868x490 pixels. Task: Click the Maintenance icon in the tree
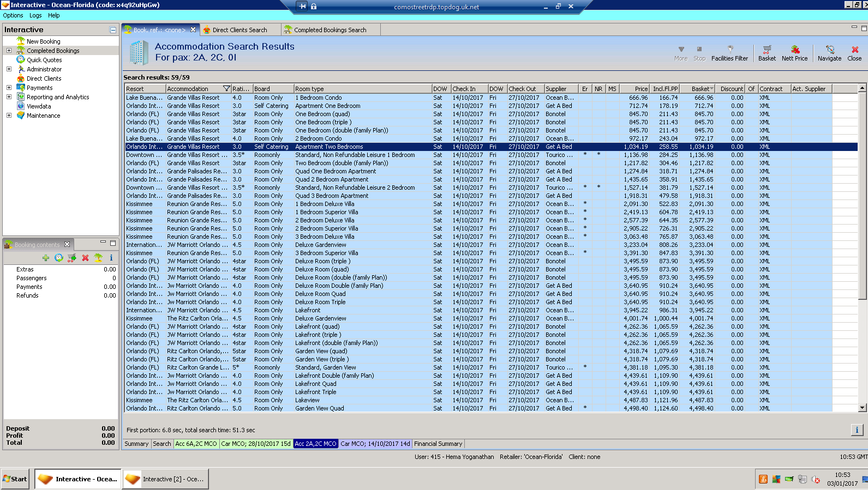coord(21,116)
